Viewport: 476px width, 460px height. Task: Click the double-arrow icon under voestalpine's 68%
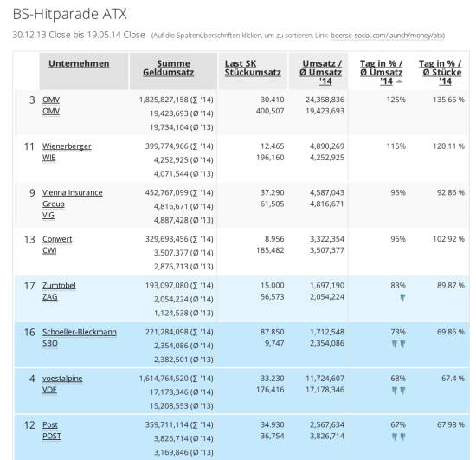[398, 391]
